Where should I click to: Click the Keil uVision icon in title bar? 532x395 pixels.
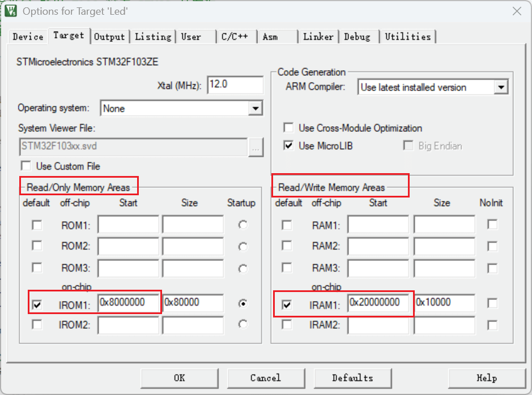point(10,11)
